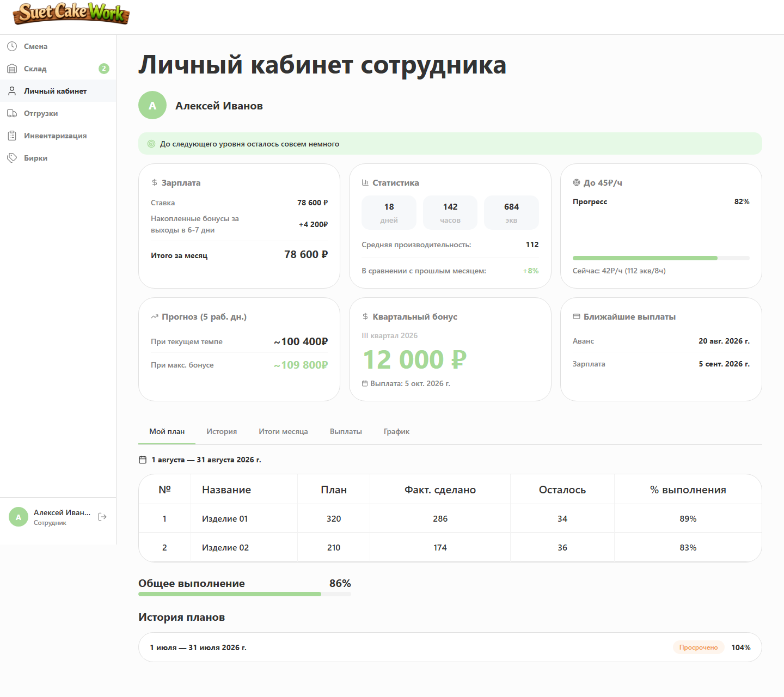Click the ~100 400₽ current pace forecast
The image size is (784, 697).
tap(301, 341)
